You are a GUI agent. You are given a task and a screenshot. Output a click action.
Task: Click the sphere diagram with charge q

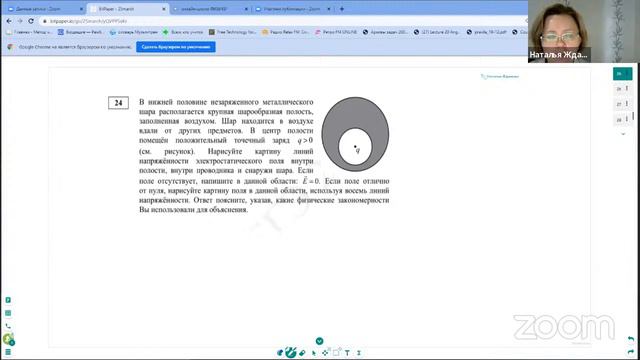[355, 134]
